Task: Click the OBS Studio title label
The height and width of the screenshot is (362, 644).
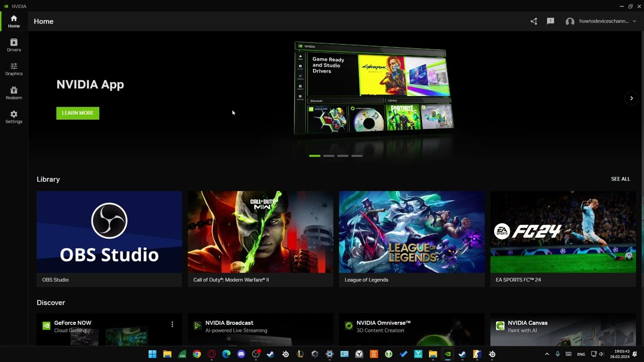Action: click(x=55, y=280)
